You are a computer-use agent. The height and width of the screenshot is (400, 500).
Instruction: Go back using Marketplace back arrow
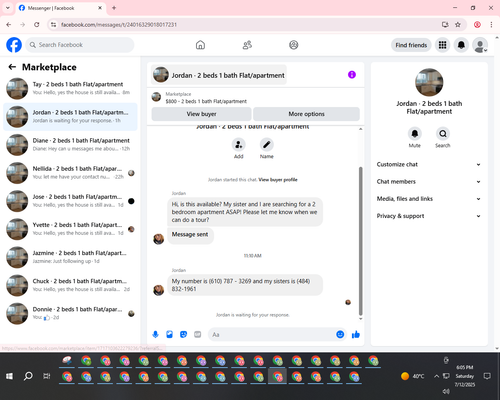pyautogui.click(x=12, y=67)
